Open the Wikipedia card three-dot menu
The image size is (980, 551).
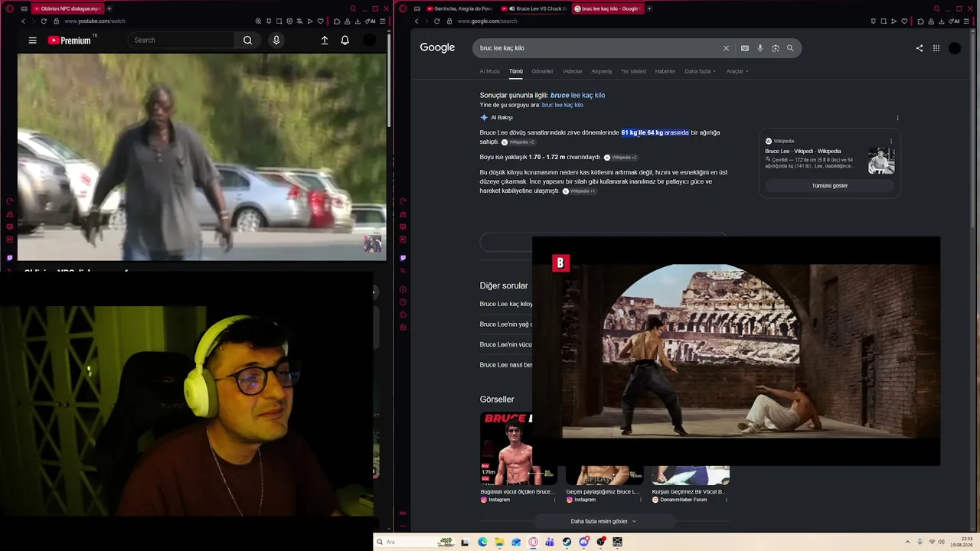click(x=890, y=142)
